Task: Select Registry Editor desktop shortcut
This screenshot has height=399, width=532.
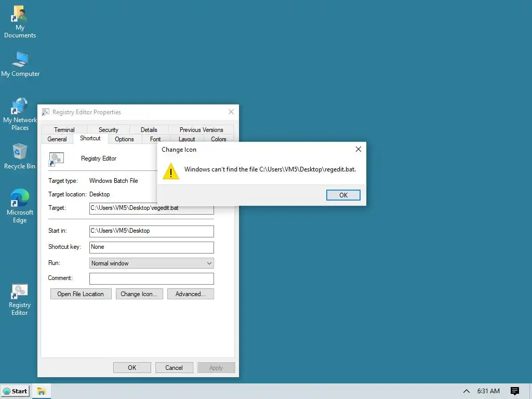Action: (20, 300)
